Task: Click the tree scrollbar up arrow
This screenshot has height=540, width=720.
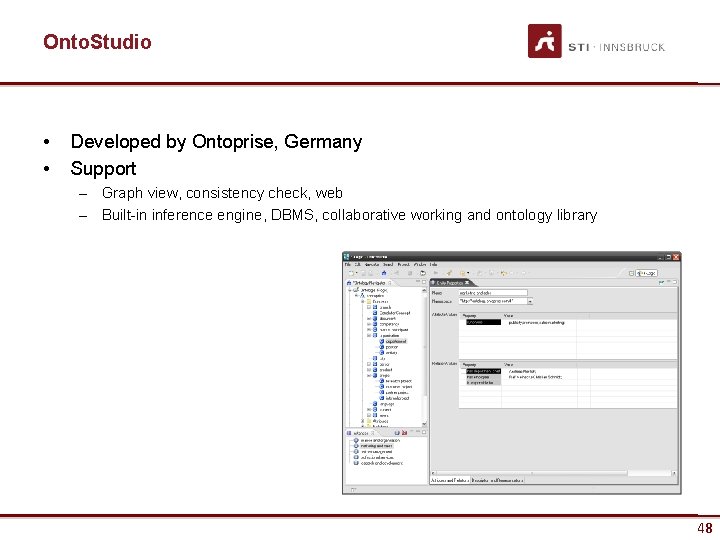Action: coord(424,290)
